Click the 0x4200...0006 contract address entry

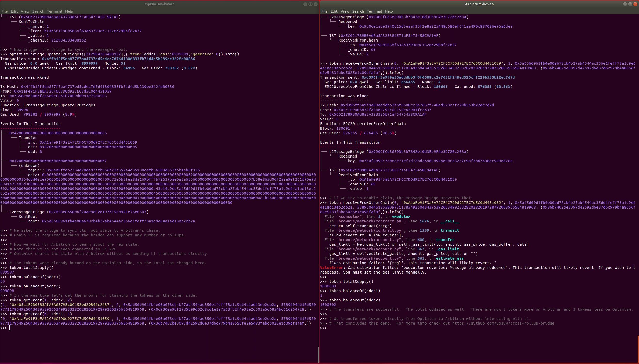(x=58, y=133)
